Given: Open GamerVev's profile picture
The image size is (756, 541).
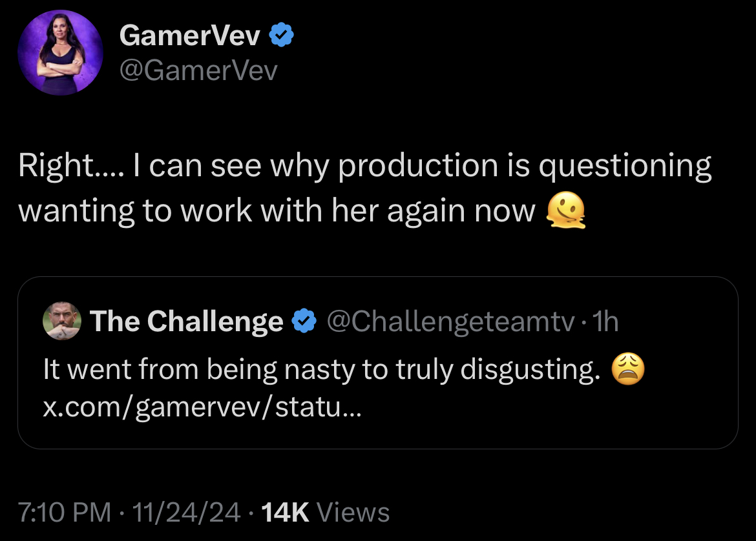Looking at the screenshot, I should 60,52.
